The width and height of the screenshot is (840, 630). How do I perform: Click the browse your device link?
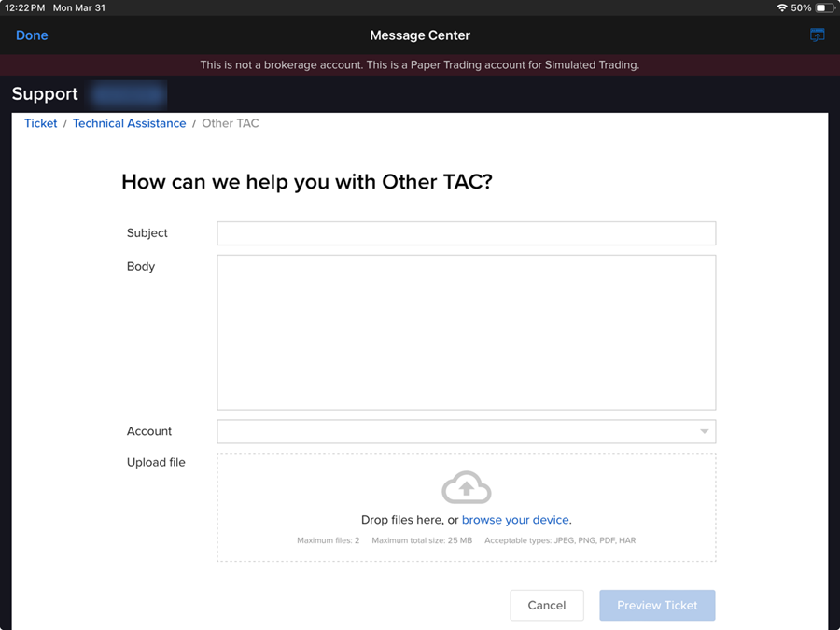coord(514,520)
